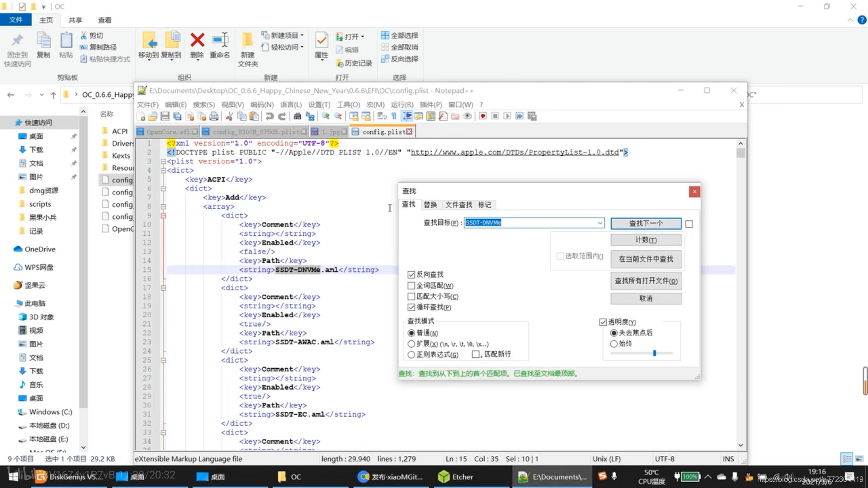This screenshot has width=868, height=488.
Task: Click the Undo arrow icon in Notepad++
Action: click(270, 117)
